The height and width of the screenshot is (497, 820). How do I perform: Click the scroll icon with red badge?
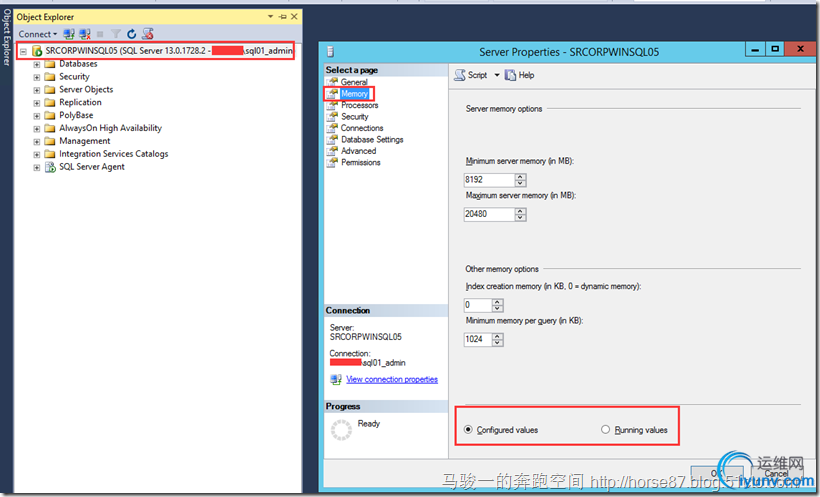[x=148, y=34]
